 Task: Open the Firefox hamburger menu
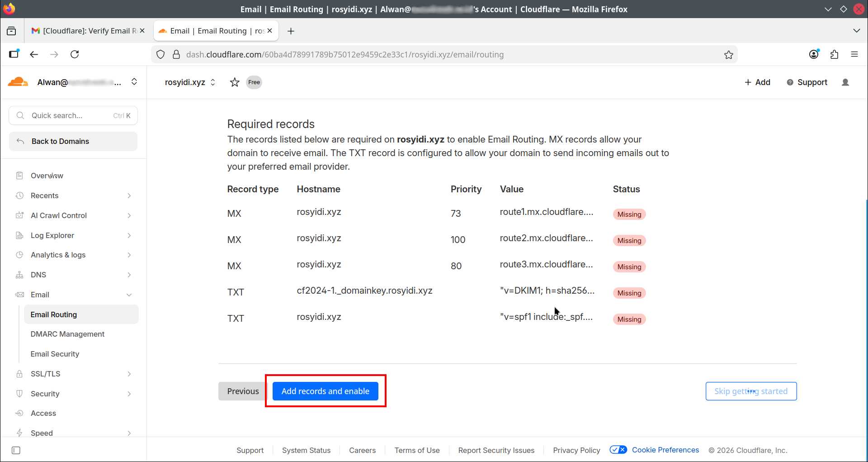[x=854, y=54]
